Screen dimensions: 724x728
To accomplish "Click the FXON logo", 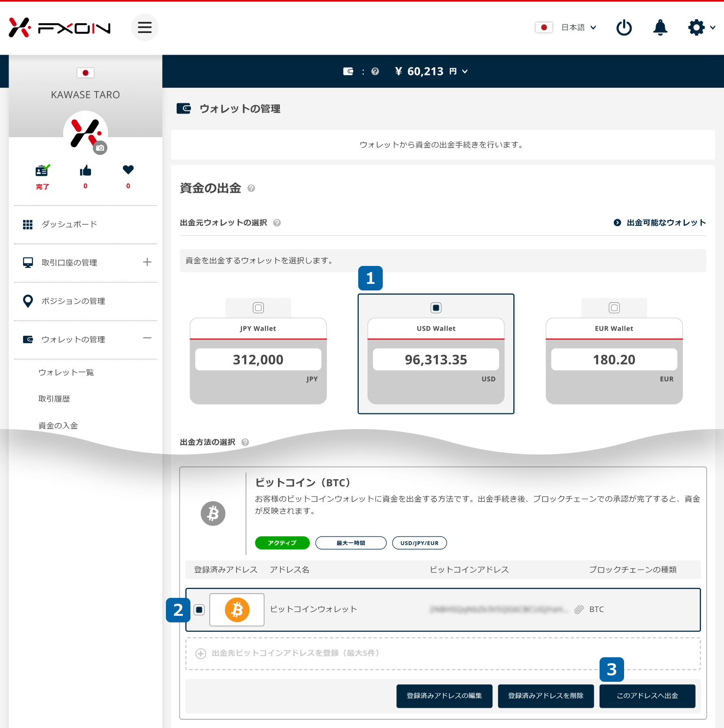I will tap(59, 28).
